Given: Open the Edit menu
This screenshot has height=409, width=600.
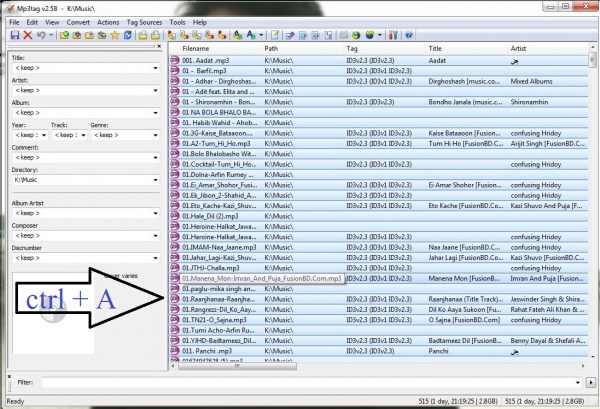Looking at the screenshot, I should pyautogui.click(x=32, y=22).
